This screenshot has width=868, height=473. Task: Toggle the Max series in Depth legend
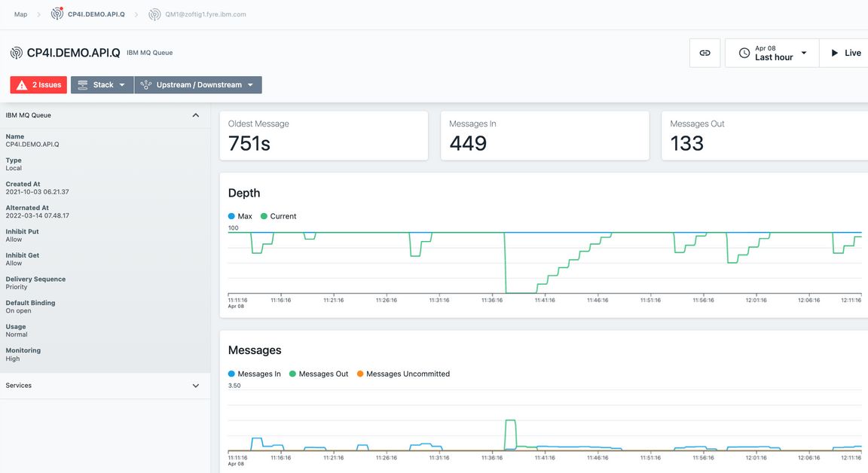point(240,216)
